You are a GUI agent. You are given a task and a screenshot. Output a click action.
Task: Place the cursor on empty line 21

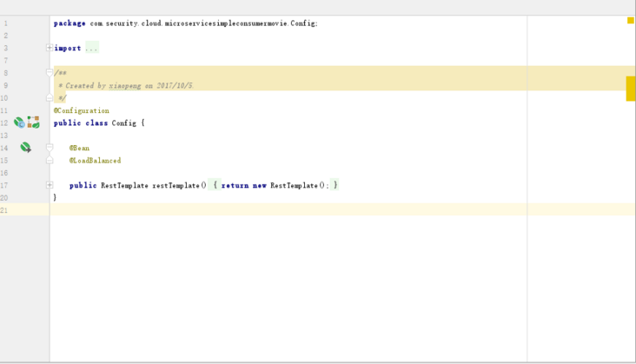pyautogui.click(x=261, y=209)
